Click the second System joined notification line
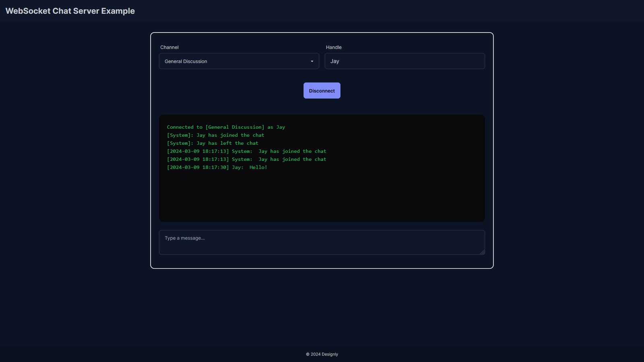Image resolution: width=644 pixels, height=362 pixels. pyautogui.click(x=246, y=159)
